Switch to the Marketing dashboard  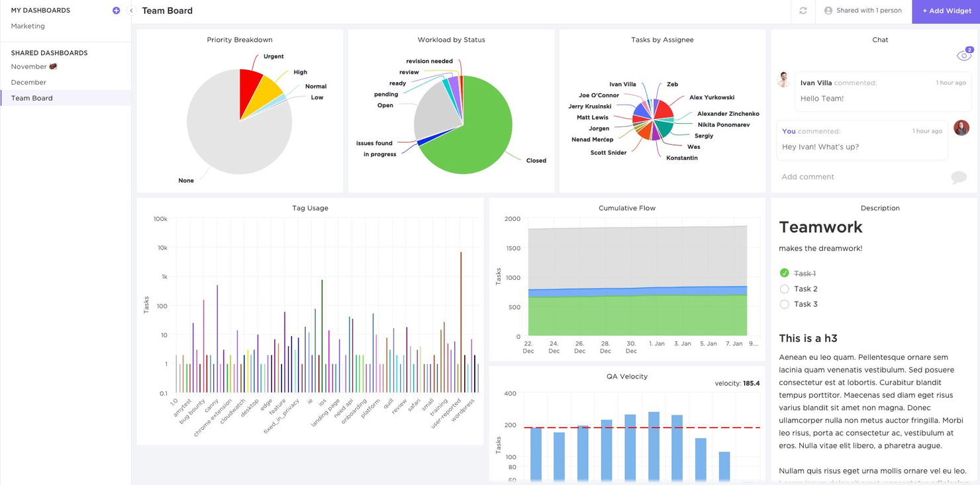coord(28,26)
